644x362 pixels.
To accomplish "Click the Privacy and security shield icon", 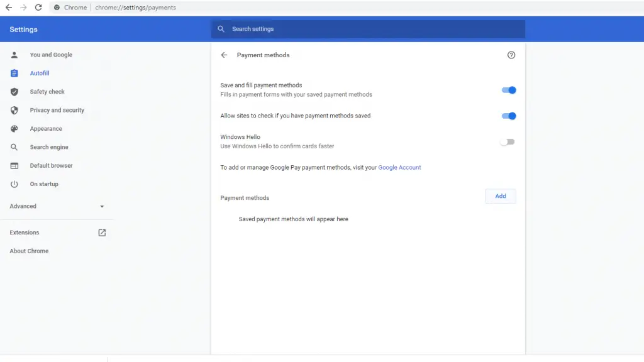I will point(14,110).
